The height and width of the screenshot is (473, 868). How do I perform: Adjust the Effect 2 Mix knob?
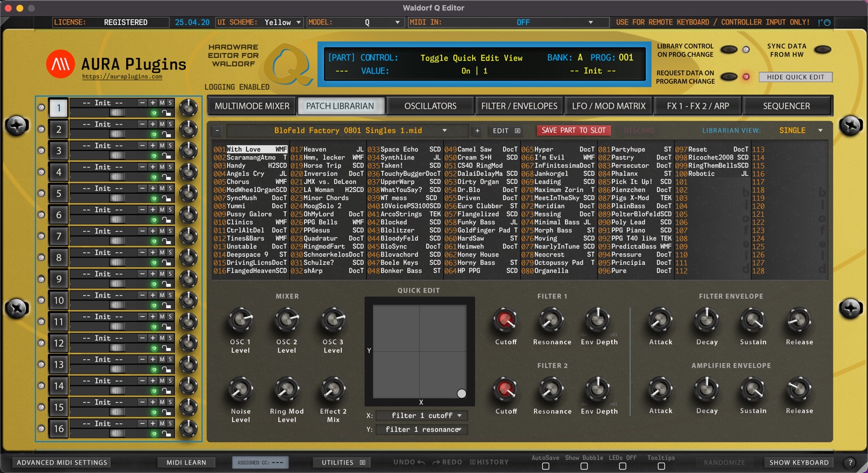coord(333,389)
